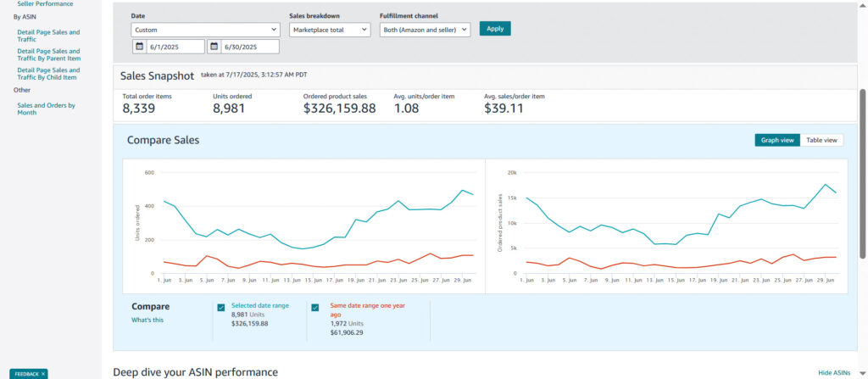
Task: Dismiss the Feedback widget with its X
Action: pyautogui.click(x=43, y=373)
